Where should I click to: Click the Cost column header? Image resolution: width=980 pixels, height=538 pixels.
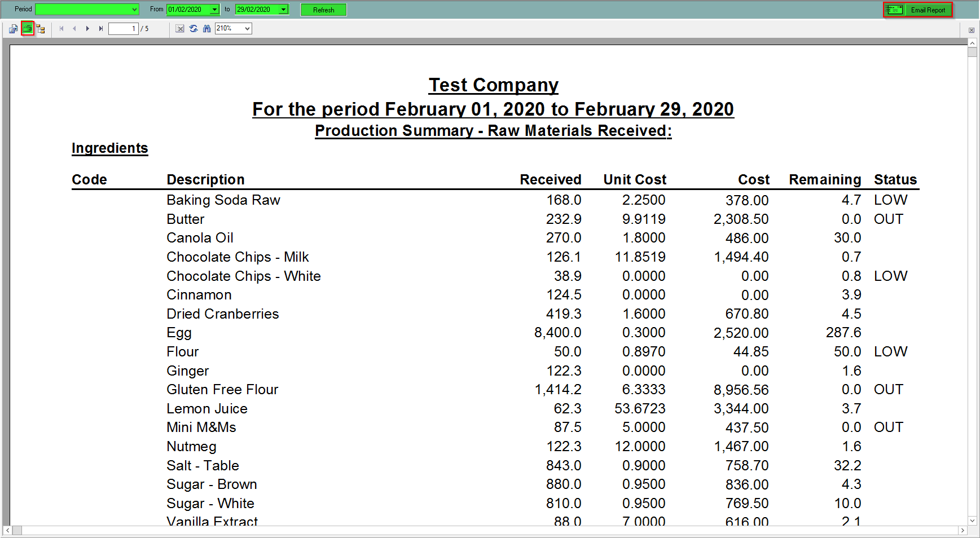click(x=754, y=180)
